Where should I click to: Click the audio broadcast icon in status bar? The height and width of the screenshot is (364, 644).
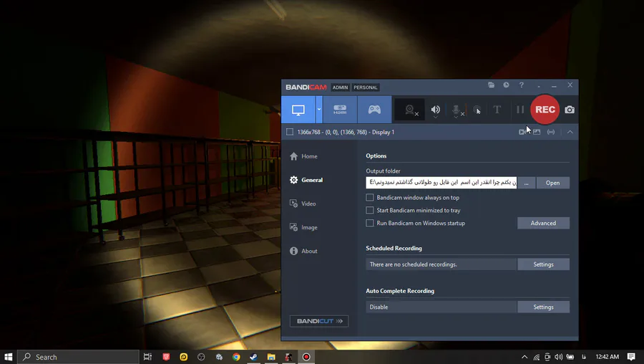click(551, 132)
